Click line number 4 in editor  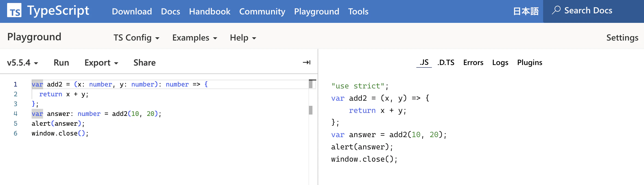[x=16, y=114]
